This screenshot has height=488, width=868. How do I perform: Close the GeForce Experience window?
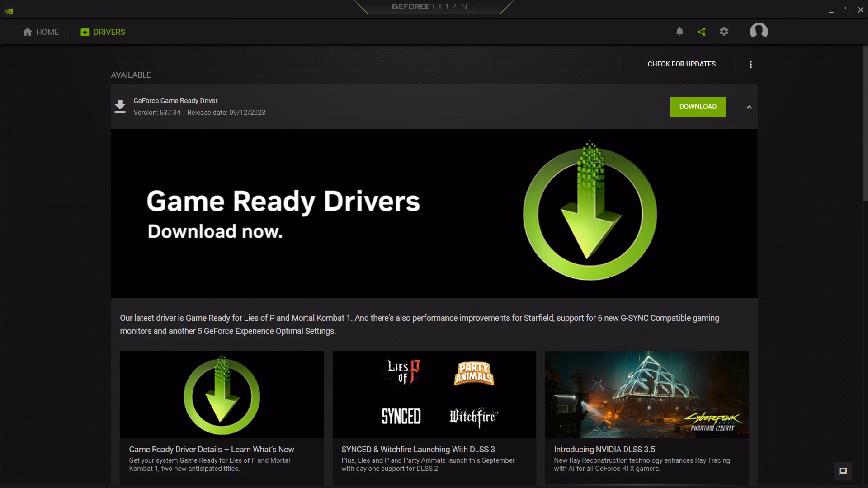(861, 10)
